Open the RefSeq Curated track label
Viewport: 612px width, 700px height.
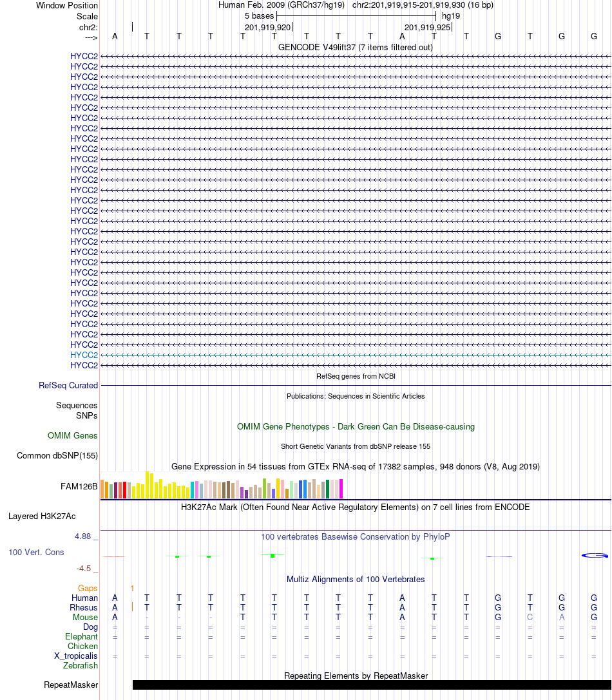[68, 385]
